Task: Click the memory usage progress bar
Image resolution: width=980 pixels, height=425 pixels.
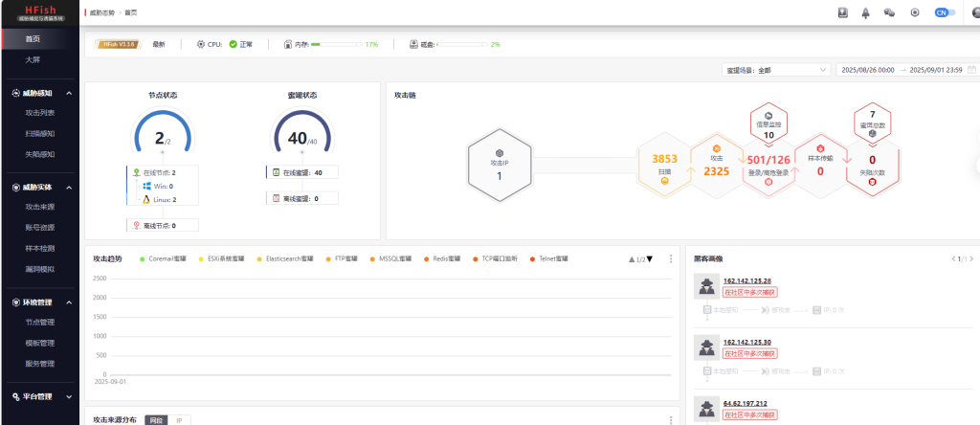Action: click(335, 44)
